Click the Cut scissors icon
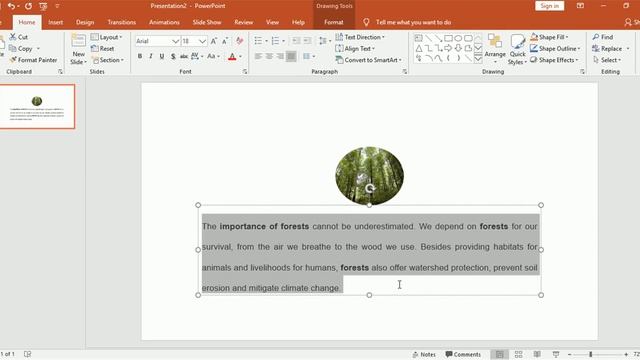The width and height of the screenshot is (640, 360). 13,37
